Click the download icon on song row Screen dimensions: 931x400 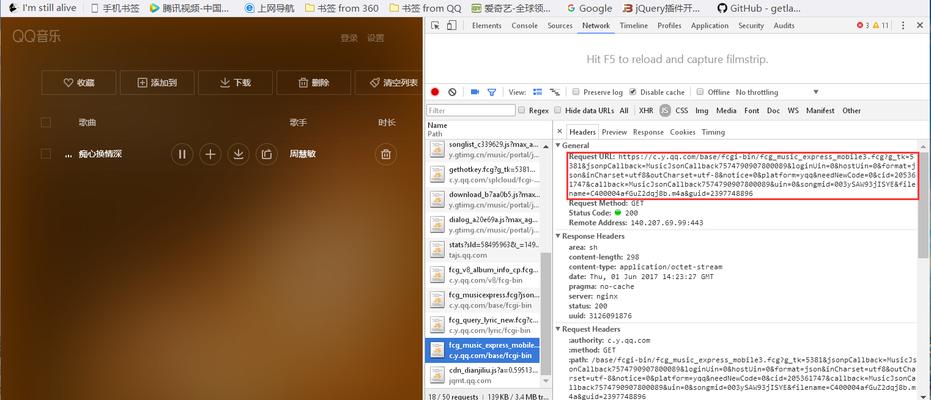(x=238, y=154)
